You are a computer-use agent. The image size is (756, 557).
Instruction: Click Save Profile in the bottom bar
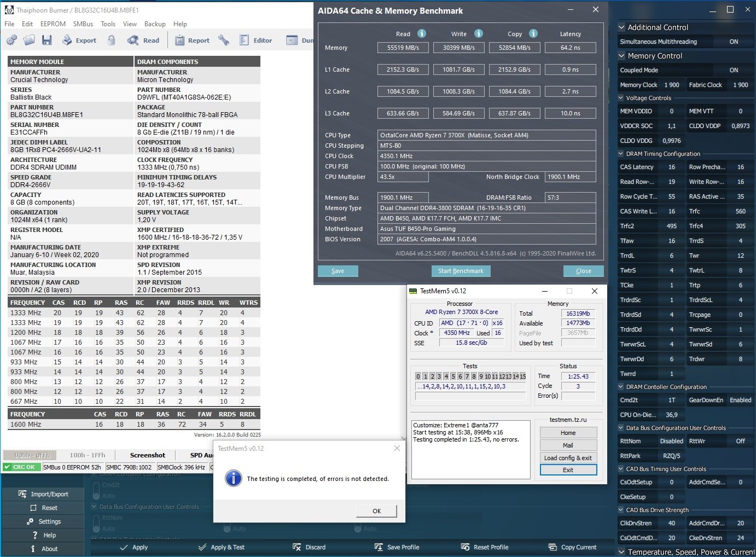pos(397,547)
